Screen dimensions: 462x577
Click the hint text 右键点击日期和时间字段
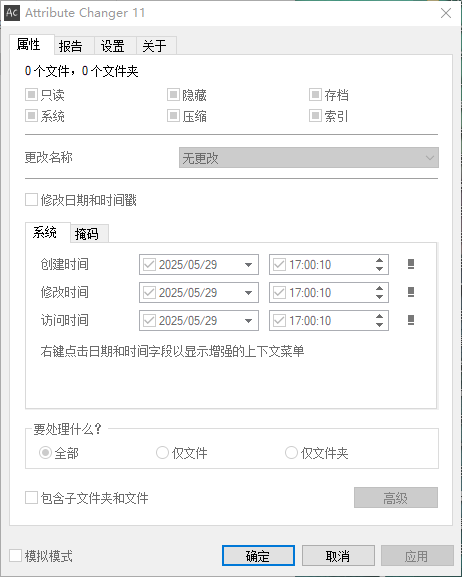[x=172, y=351]
